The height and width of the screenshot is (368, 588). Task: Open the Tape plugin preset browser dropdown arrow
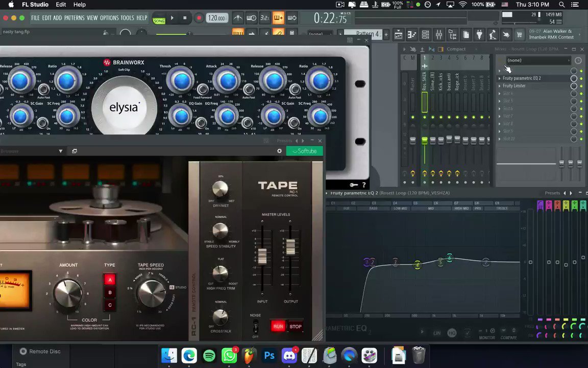pyautogui.click(x=60, y=151)
